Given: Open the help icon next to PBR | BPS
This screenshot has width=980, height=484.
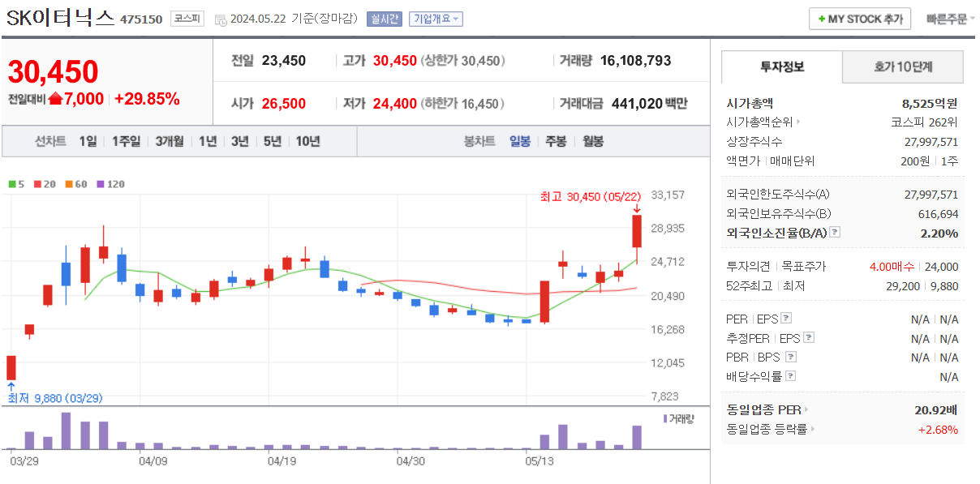Looking at the screenshot, I should tap(791, 357).
